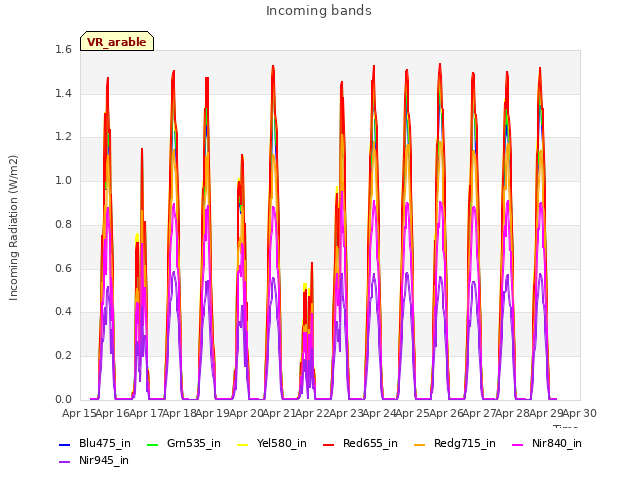Toggle the Blu475_in legend entry
640x480 pixels.
point(95,444)
